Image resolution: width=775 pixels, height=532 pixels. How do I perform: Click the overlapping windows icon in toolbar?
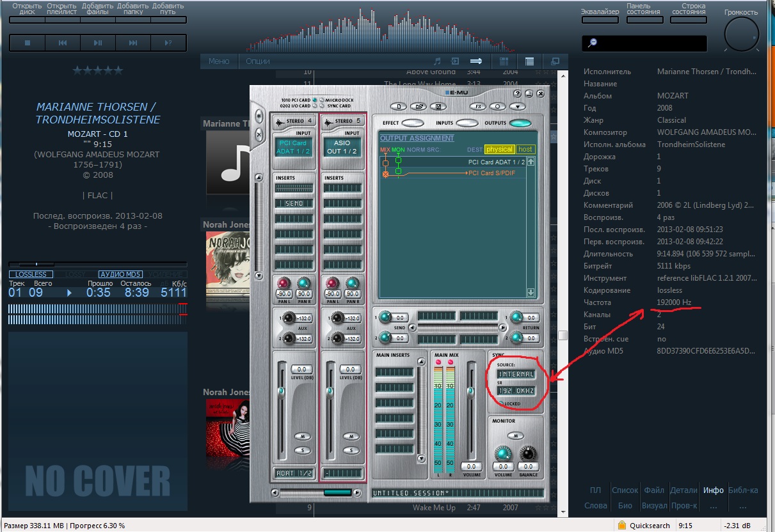555,61
